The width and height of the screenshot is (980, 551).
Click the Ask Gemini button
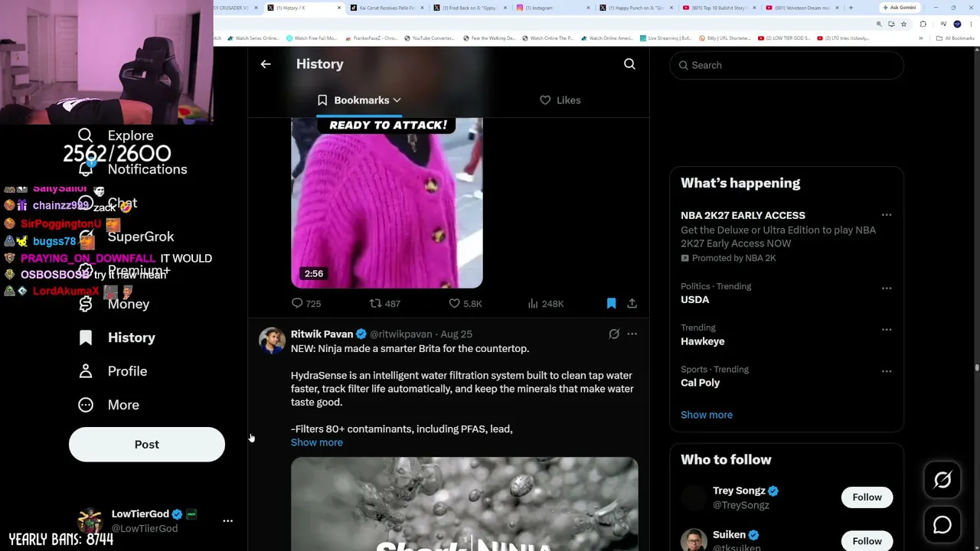899,8
